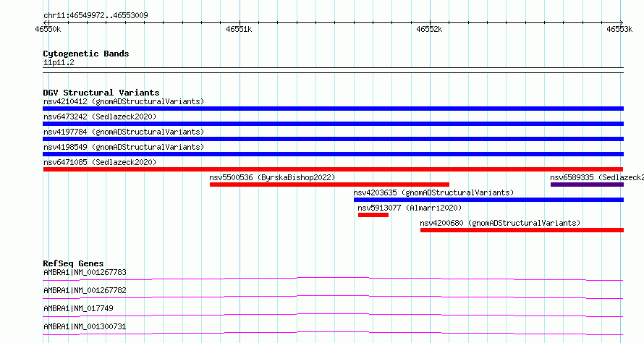Click the nsv6471085 (Sedlazeck2020) label
The width and height of the screenshot is (644, 343).
point(100,162)
